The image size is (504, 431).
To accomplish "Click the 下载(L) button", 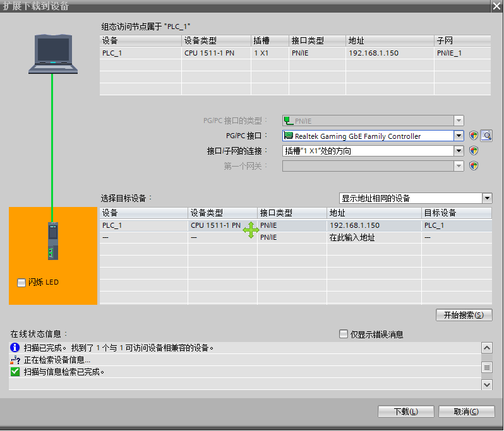I will tap(406, 411).
